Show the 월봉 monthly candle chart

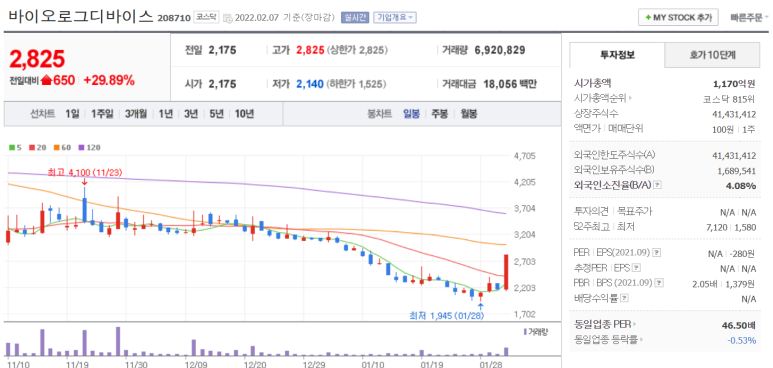[469, 114]
